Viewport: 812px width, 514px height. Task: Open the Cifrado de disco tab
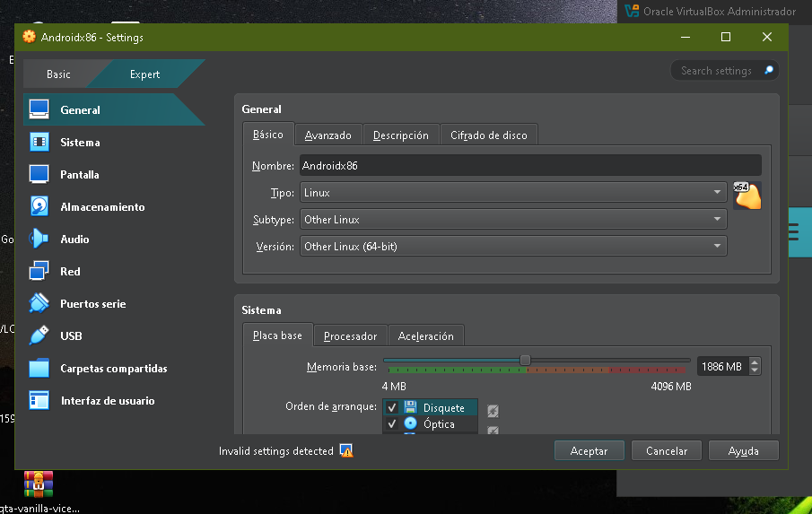tap(489, 135)
